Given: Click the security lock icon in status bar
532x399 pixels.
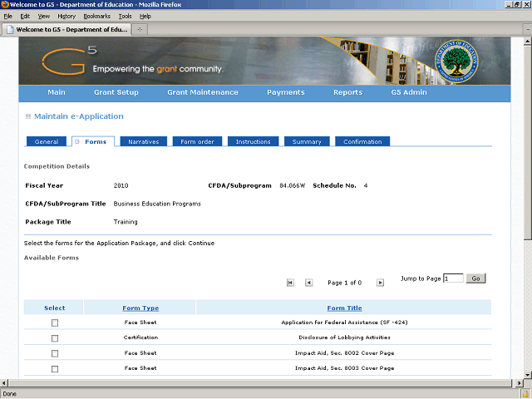Looking at the screenshot, I should 525,394.
